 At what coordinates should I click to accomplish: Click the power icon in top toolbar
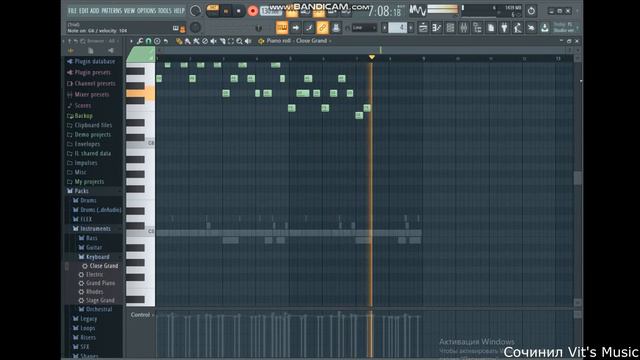pos(531,11)
